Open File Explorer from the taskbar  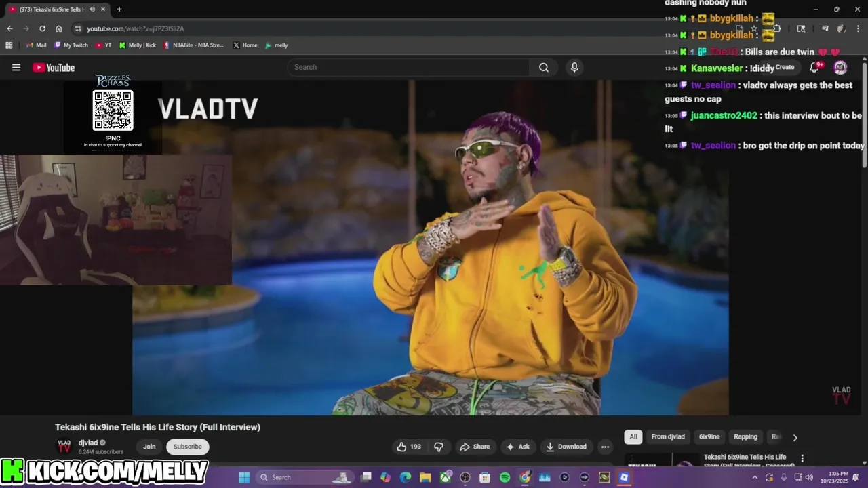click(x=425, y=477)
